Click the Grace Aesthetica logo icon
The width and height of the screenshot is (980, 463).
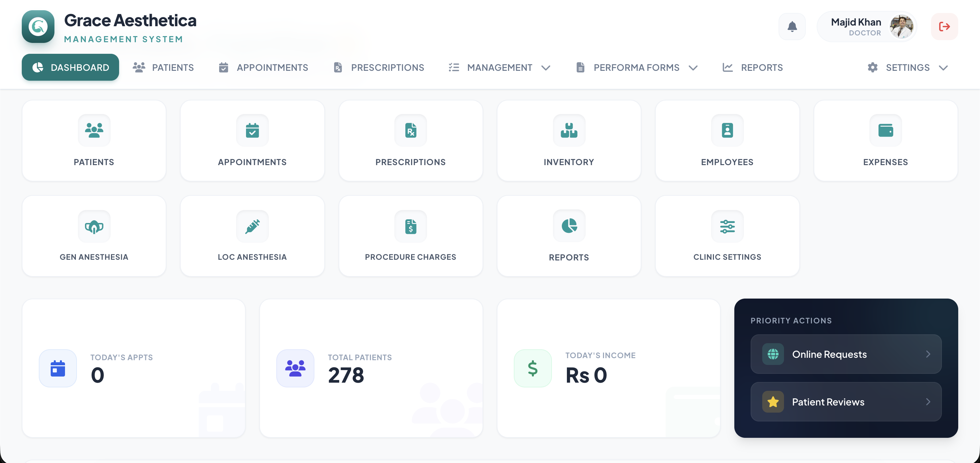click(38, 26)
